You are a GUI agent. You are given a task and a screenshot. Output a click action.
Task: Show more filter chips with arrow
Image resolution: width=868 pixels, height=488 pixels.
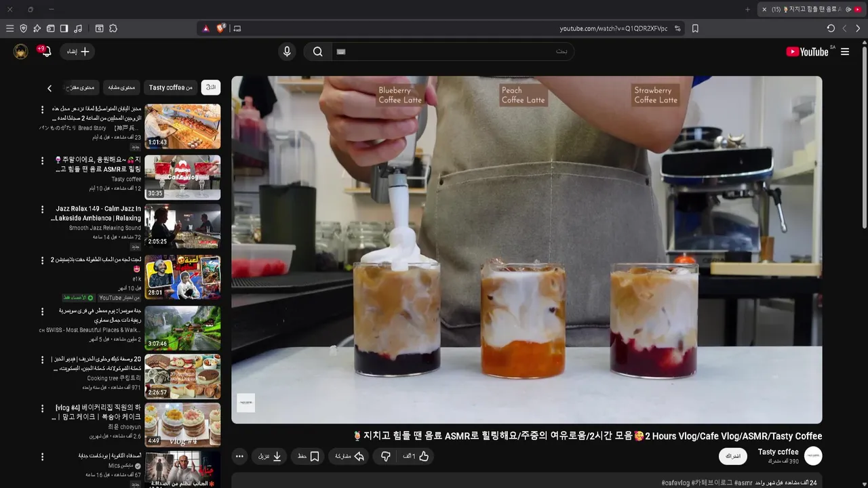50,88
